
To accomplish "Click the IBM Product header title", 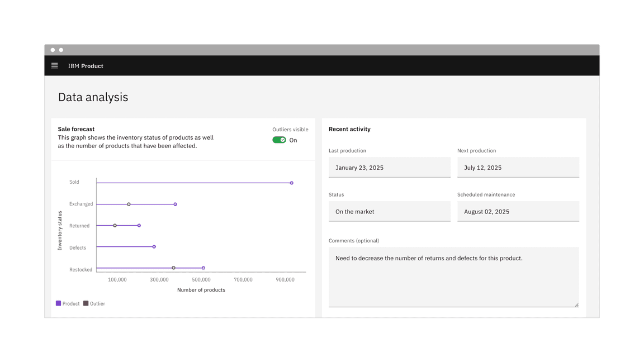I will [x=86, y=66].
